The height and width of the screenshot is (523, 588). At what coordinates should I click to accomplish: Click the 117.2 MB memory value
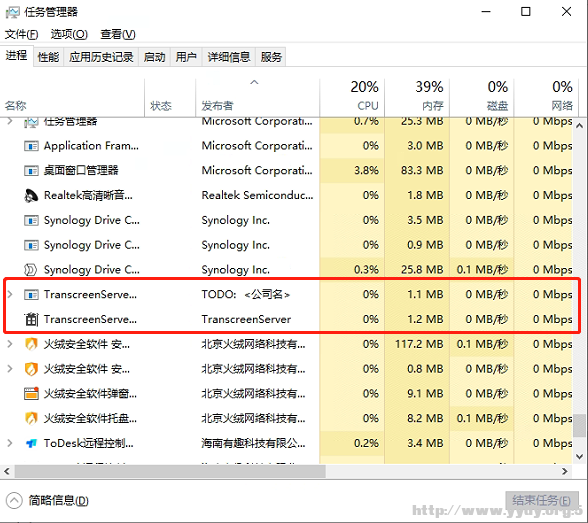[x=419, y=344]
